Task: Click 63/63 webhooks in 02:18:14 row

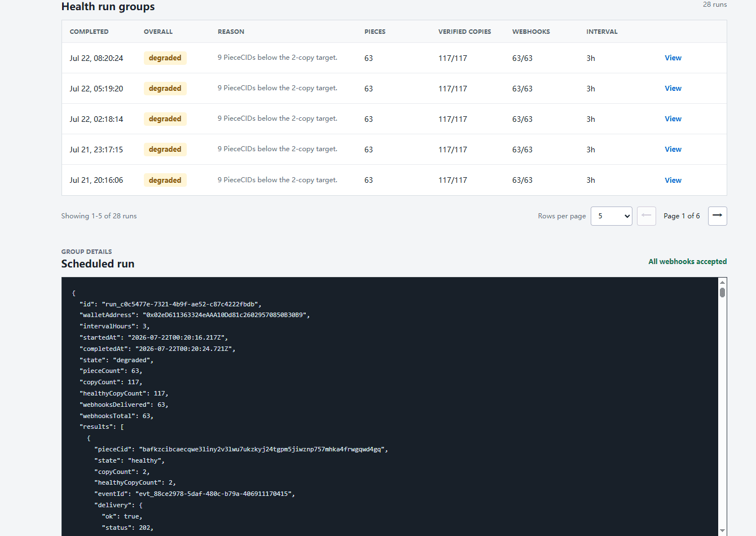Action: (522, 119)
